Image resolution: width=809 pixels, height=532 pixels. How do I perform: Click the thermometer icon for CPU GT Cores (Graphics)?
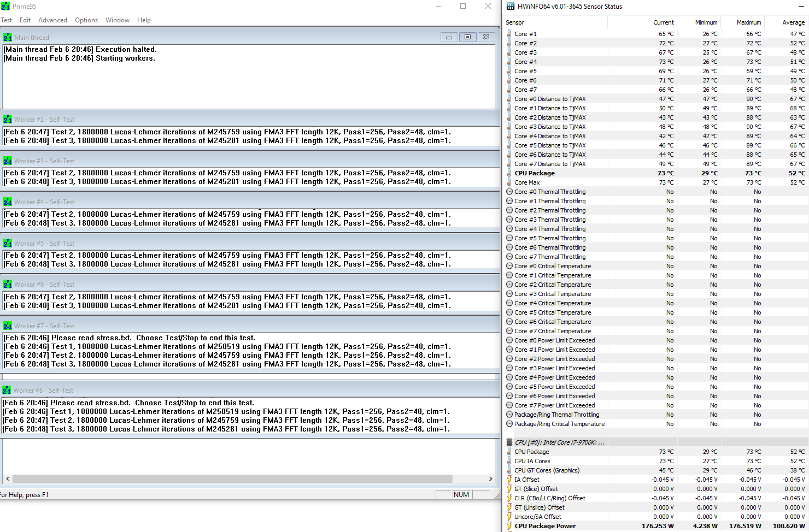(x=509, y=470)
